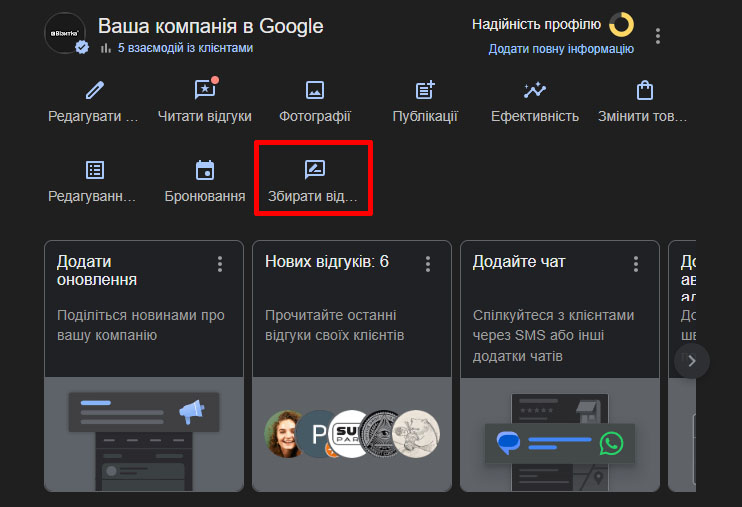742x507 pixels.
Task: Select the Додати оновлення card title
Action: 97,270
